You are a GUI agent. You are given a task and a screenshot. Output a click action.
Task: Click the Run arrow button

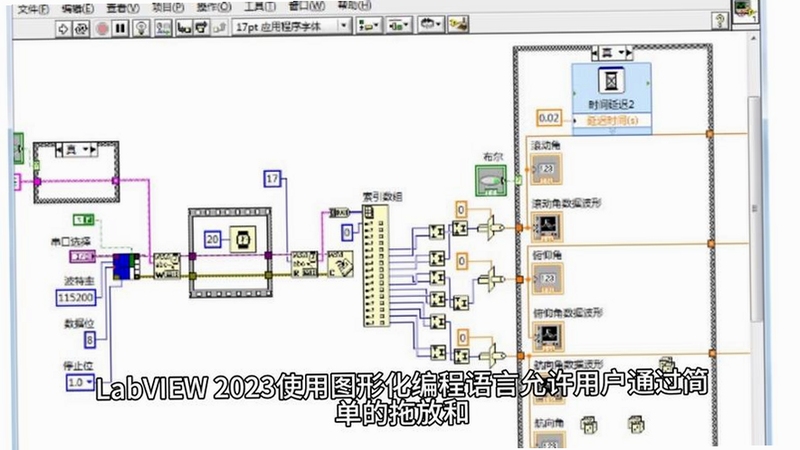[x=63, y=29]
